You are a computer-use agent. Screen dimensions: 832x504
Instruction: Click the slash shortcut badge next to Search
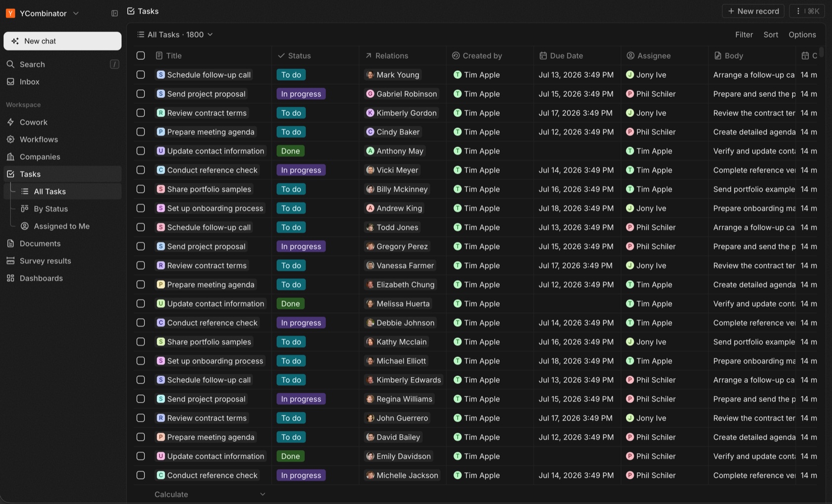pos(114,64)
